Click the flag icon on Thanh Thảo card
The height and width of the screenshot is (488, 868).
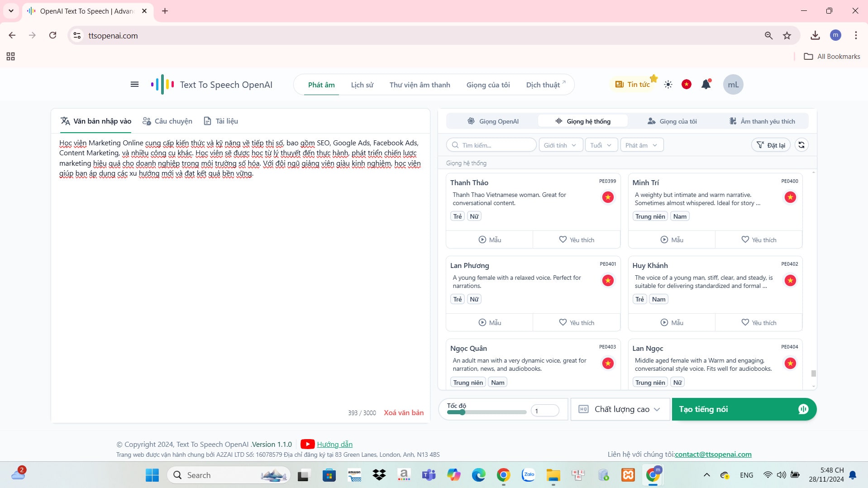(608, 197)
